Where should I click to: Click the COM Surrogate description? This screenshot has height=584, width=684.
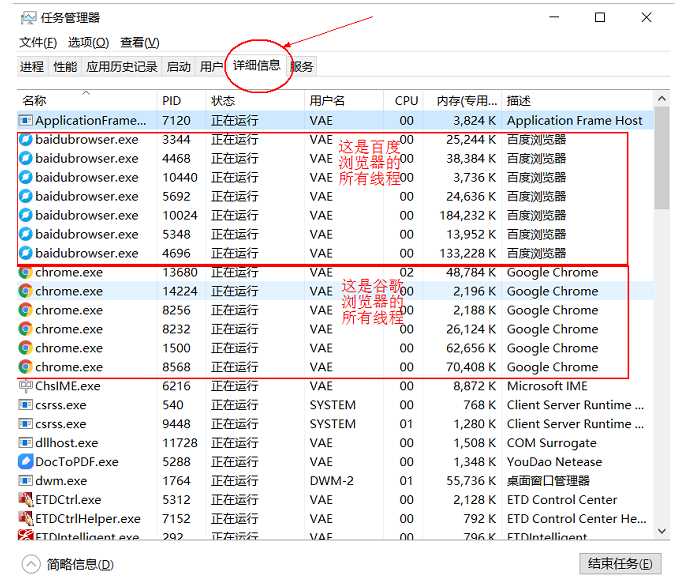(551, 443)
